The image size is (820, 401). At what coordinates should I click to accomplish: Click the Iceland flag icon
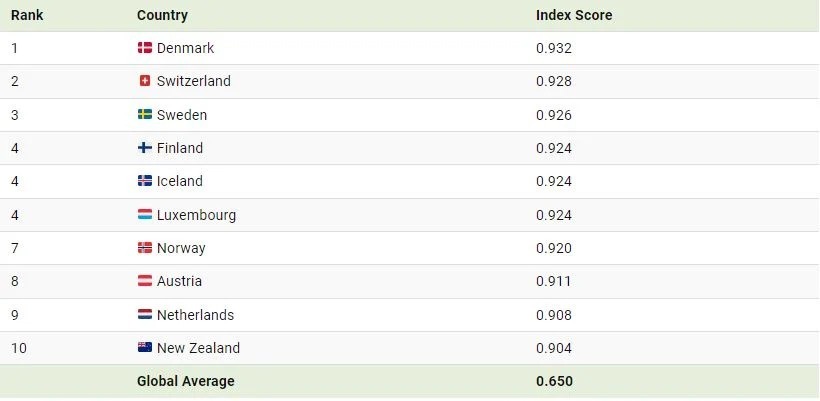(x=145, y=181)
